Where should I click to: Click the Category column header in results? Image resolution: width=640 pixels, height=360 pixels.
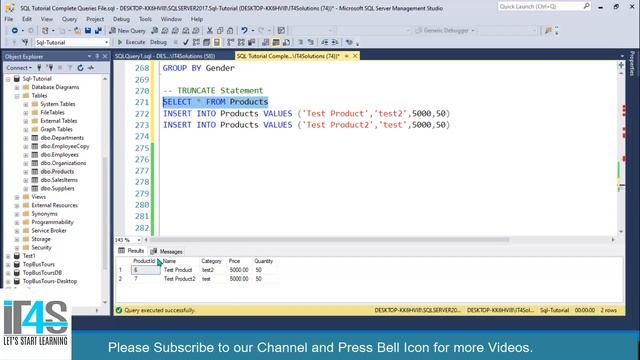click(211, 261)
